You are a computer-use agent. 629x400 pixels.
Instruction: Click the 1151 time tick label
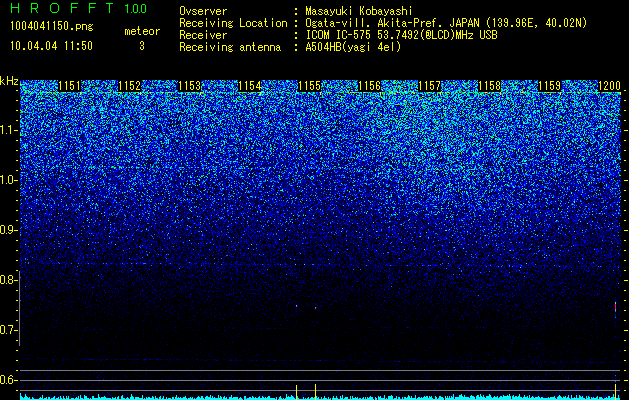[69, 86]
